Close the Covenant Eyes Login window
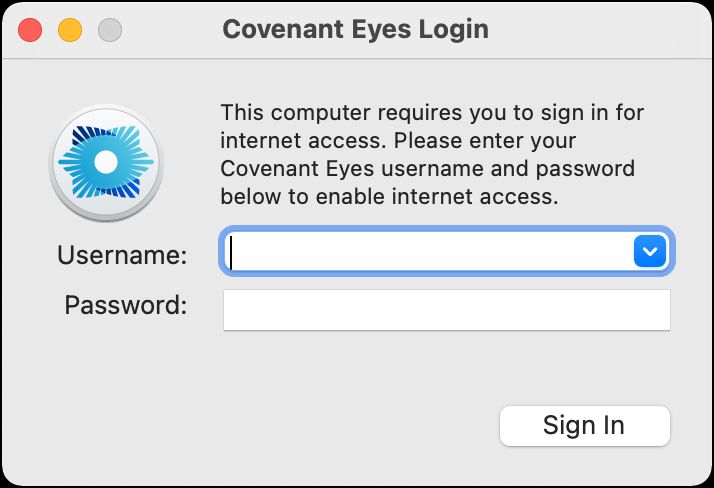Viewport: 714px width, 488px height. (30, 30)
